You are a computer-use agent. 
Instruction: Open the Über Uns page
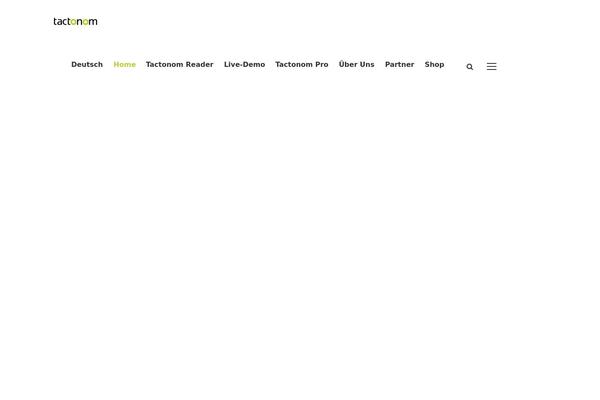[x=356, y=64]
